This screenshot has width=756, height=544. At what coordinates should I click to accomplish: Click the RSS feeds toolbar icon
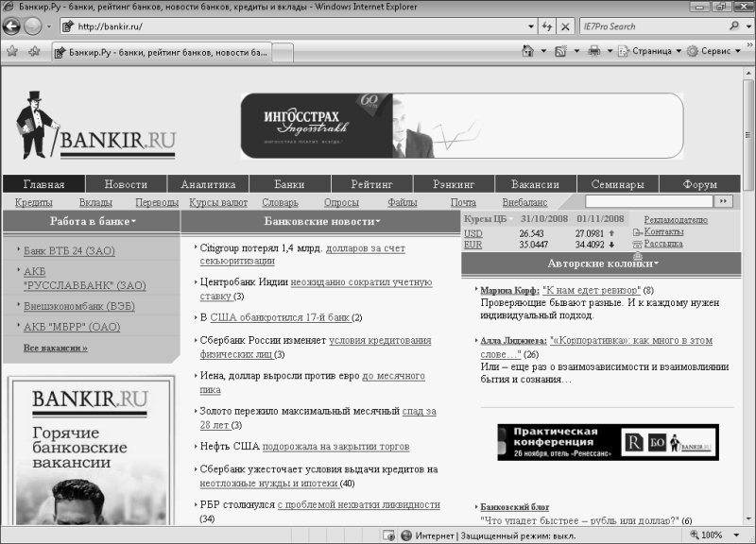560,51
